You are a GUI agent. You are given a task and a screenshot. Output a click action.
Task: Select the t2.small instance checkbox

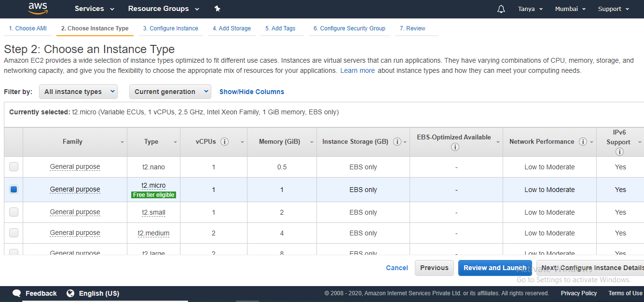[14, 212]
